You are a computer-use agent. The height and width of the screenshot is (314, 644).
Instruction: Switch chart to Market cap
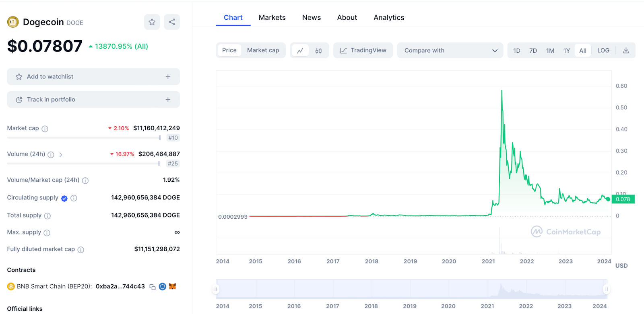click(x=263, y=50)
